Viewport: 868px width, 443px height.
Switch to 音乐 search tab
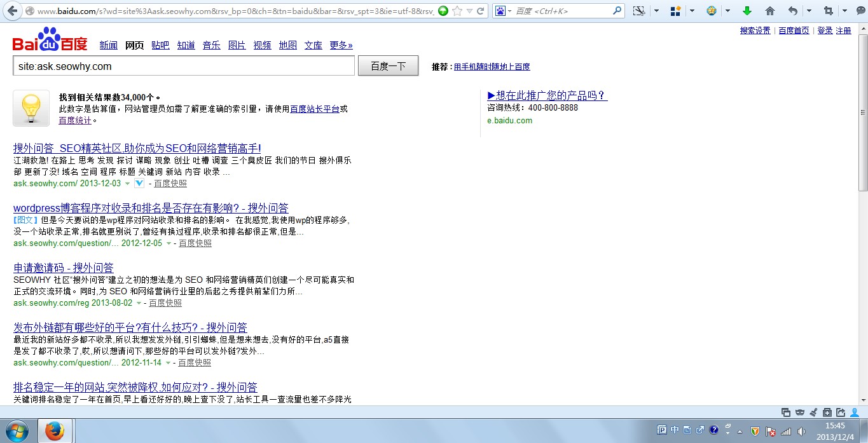pyautogui.click(x=211, y=45)
